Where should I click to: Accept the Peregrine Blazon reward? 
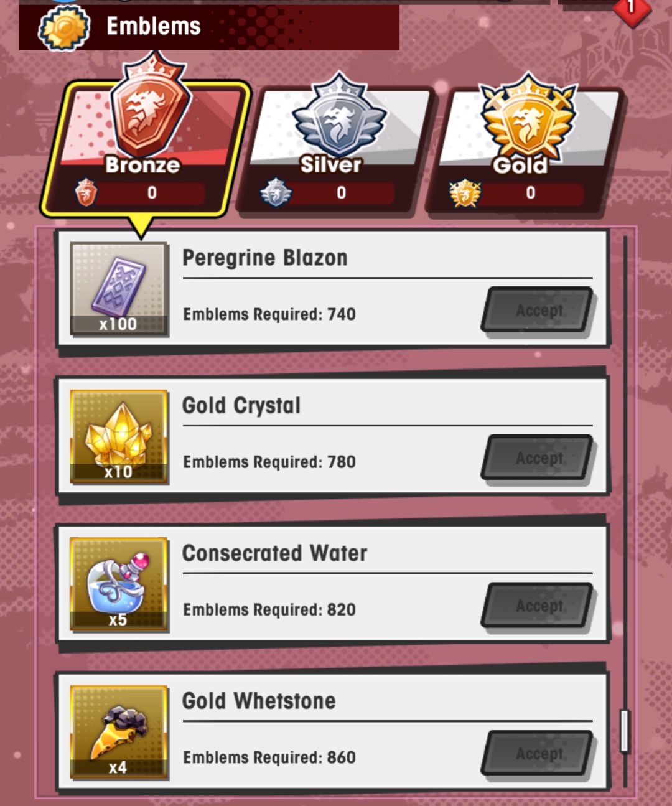tap(538, 310)
